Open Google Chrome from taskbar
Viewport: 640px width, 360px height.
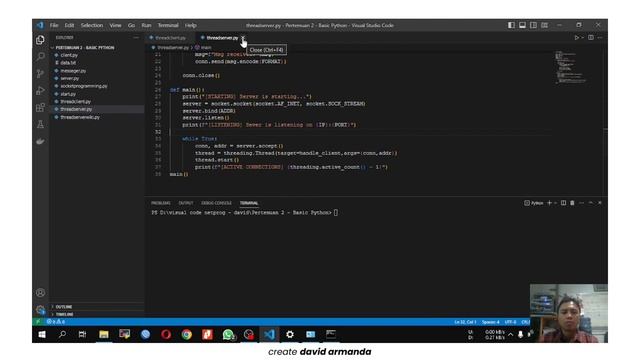pos(187,334)
